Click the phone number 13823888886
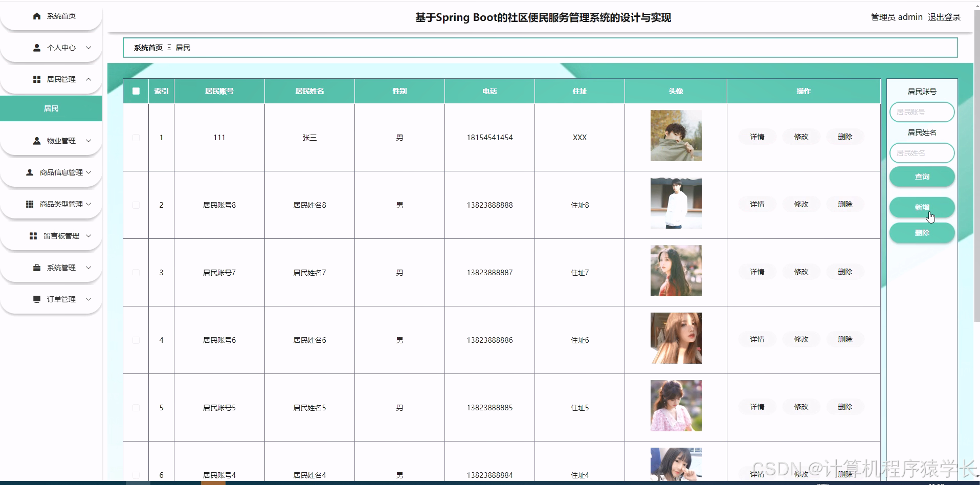Screen dimensions: 980x485 (489, 340)
